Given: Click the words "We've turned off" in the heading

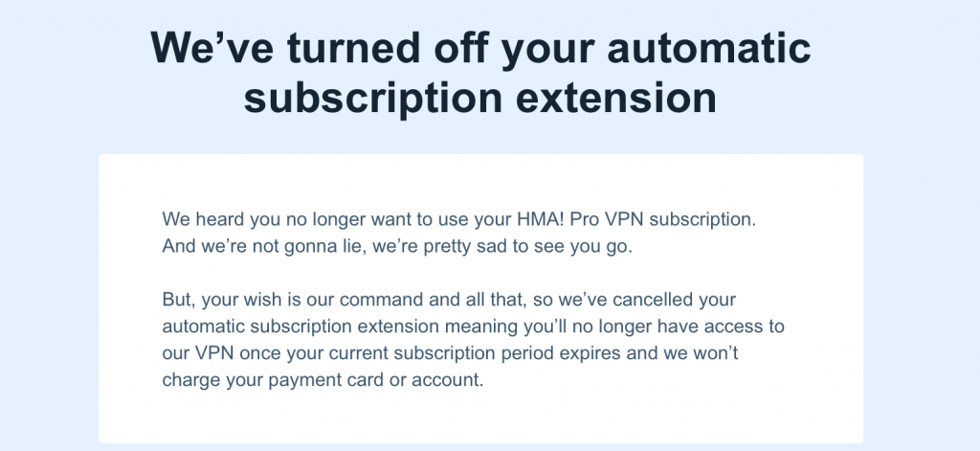Looking at the screenshot, I should (318, 48).
